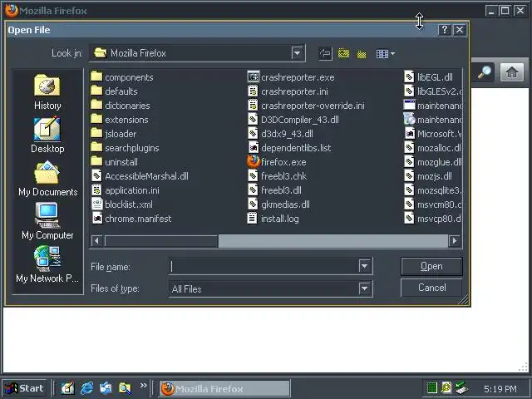Viewport: 532px width, 399px height.
Task: Select libEGL.dll file
Action: point(429,77)
